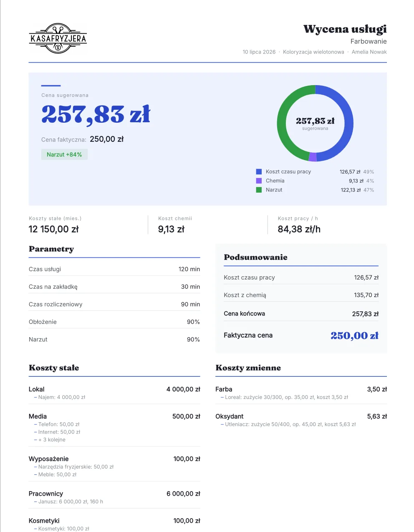The width and height of the screenshot is (414, 532).
Task: Click the Koszty stałe 12 150,00 zł figure
Action: click(x=53, y=229)
